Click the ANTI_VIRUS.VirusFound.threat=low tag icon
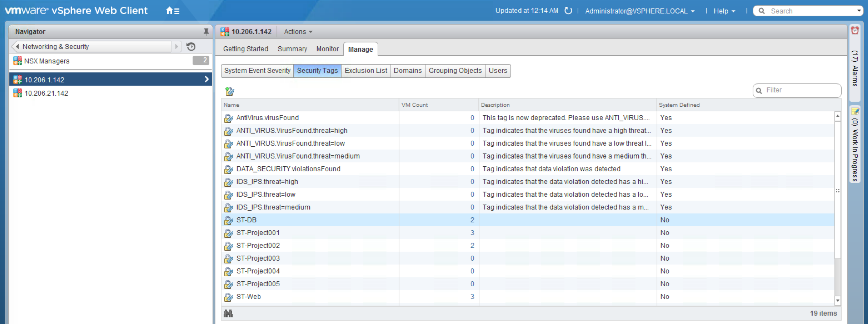Viewport: 868px width, 324px height. tap(228, 143)
